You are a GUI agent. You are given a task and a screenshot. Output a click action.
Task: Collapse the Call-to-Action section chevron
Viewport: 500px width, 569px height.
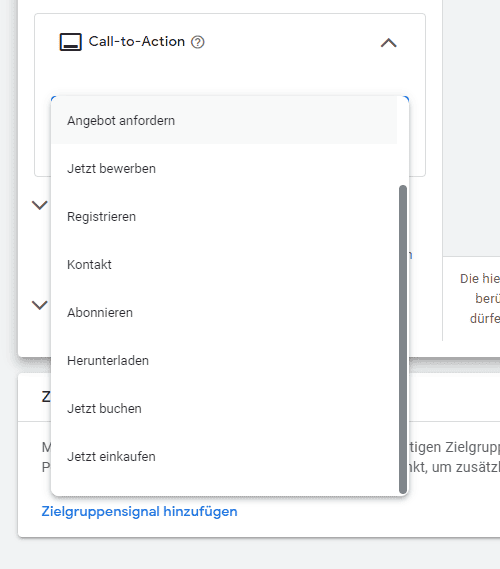pyautogui.click(x=389, y=43)
